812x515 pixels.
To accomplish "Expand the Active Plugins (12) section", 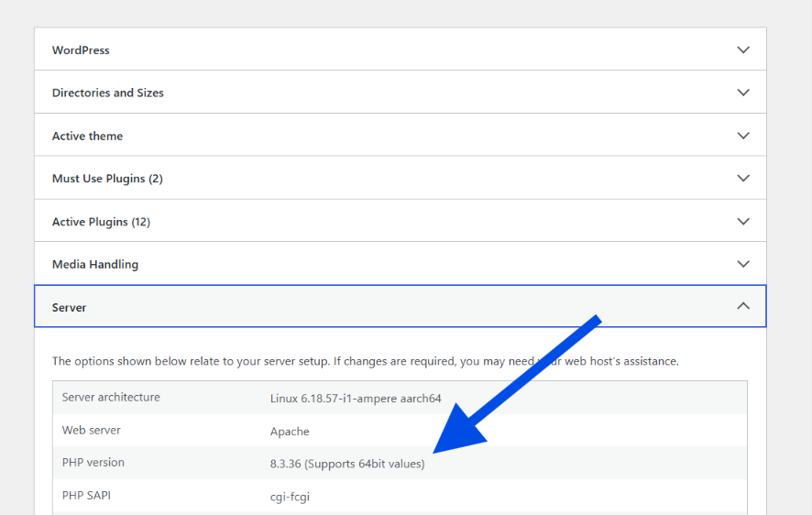I will click(400, 221).
